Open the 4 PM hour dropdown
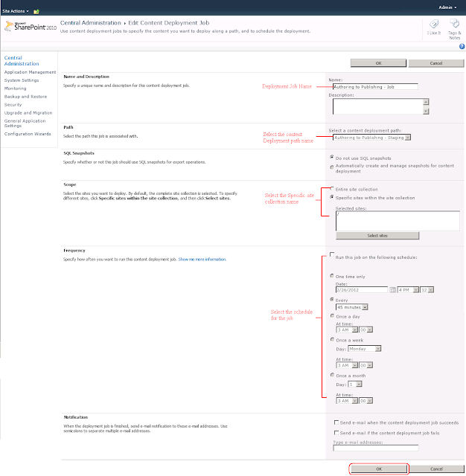 coord(408,290)
